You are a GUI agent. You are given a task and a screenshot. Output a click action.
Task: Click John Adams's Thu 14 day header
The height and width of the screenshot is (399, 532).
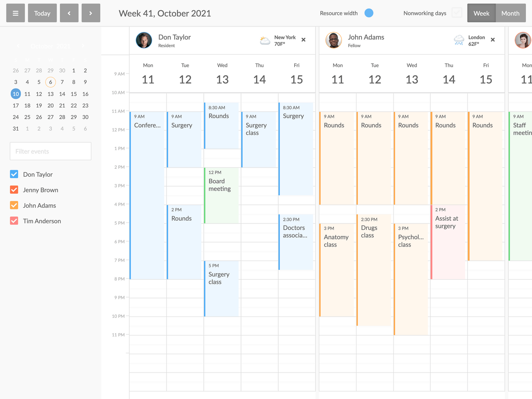pos(449,74)
